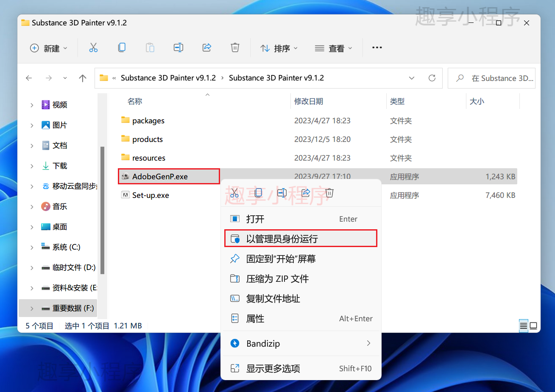Choose 显示更多选项 in the context menu

(x=301, y=368)
